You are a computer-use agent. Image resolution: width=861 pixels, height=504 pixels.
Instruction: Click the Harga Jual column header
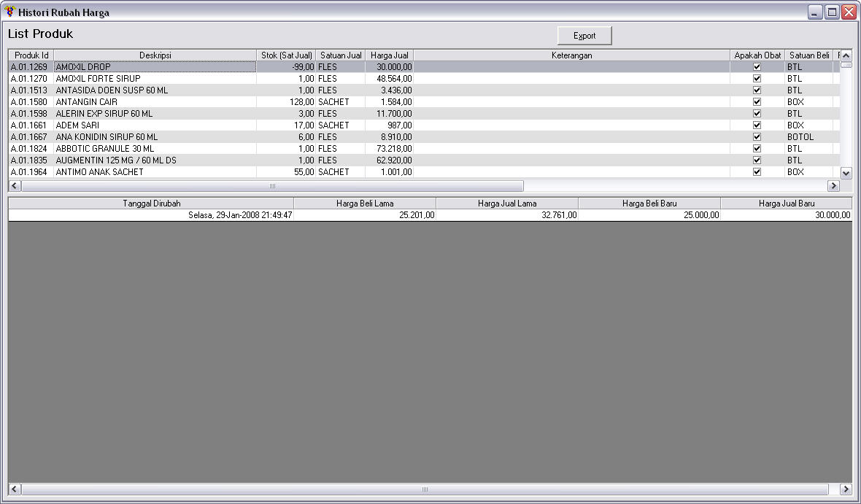pyautogui.click(x=390, y=55)
